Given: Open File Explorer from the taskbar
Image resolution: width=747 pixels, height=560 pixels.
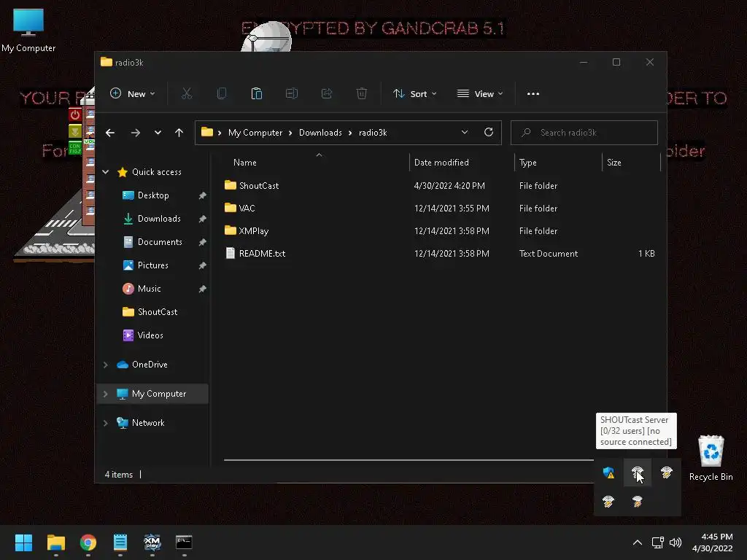Looking at the screenshot, I should click(x=55, y=542).
